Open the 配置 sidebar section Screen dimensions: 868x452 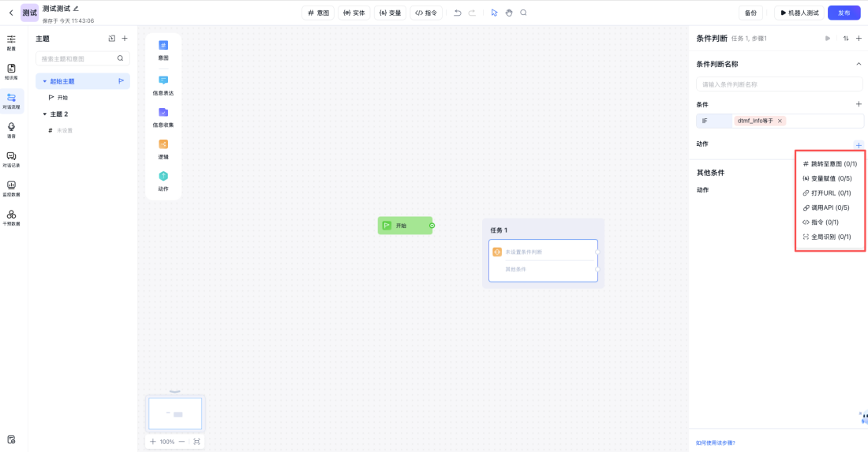pyautogui.click(x=11, y=43)
